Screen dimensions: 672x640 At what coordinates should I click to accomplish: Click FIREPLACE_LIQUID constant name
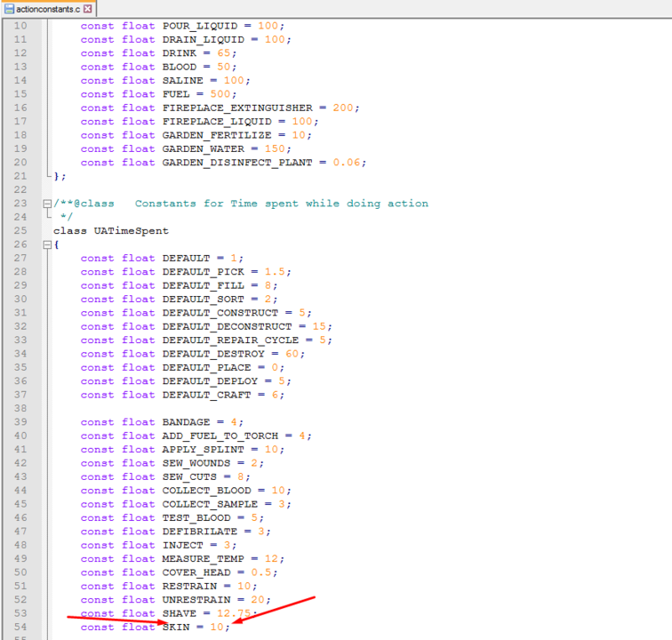pyautogui.click(x=217, y=122)
